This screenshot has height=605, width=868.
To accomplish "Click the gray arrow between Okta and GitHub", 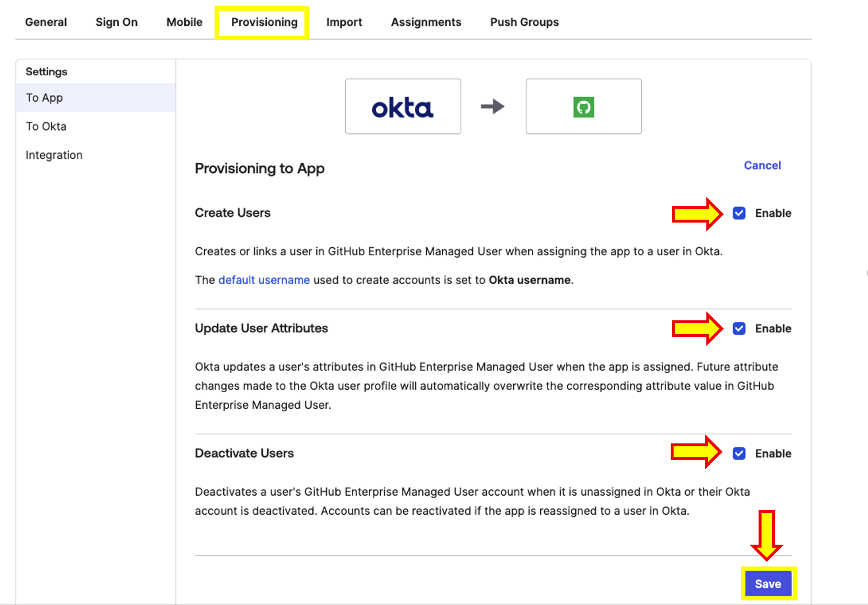I will pyautogui.click(x=493, y=106).
